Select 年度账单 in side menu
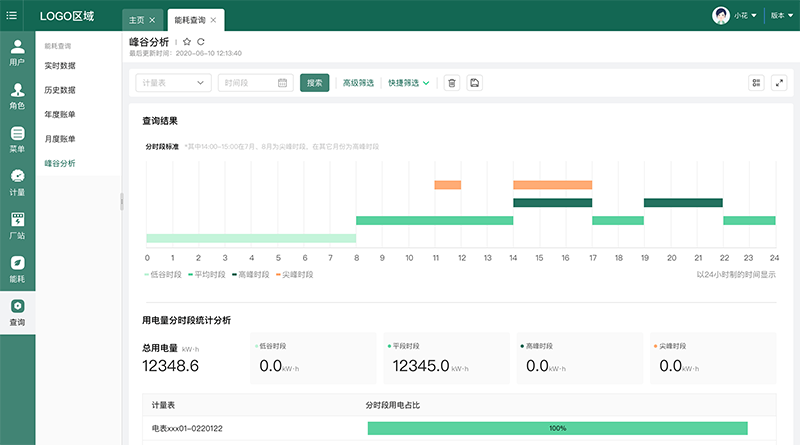 (x=60, y=114)
